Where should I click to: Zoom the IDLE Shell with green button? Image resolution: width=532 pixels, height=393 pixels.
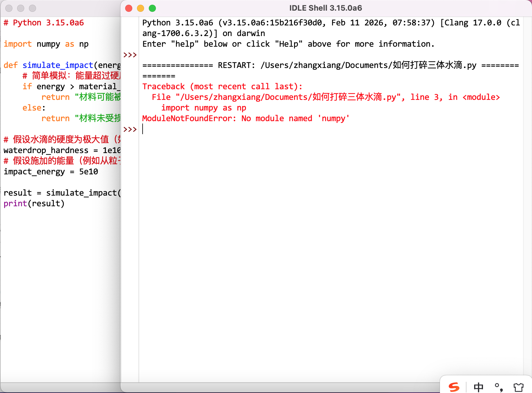click(152, 8)
